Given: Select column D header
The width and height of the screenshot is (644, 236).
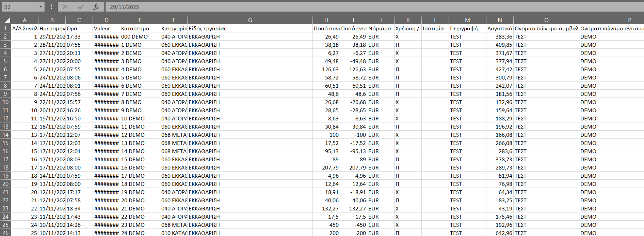Looking at the screenshot, I should pos(106,20).
